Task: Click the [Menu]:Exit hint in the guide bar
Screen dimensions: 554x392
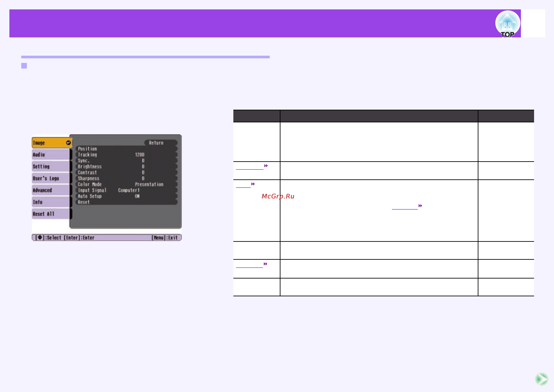Action: pos(165,238)
